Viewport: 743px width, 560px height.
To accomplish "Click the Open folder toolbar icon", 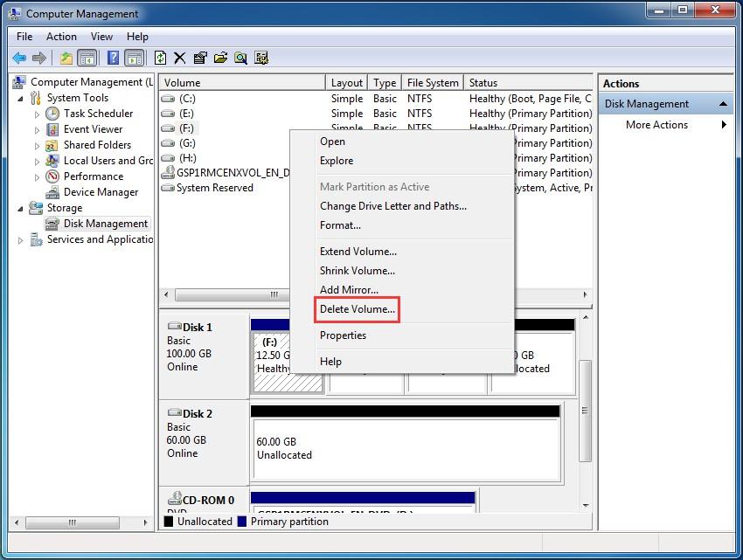I will pos(220,59).
